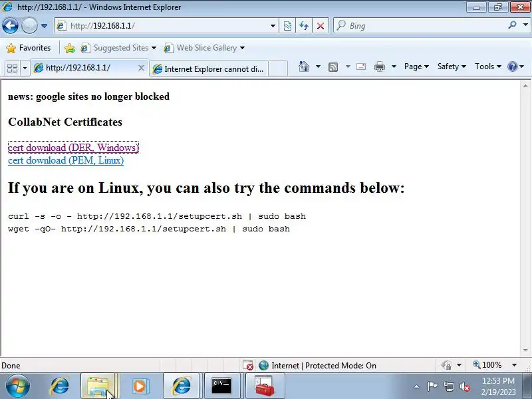
Task: Open a new blank tab
Action: click(x=278, y=68)
